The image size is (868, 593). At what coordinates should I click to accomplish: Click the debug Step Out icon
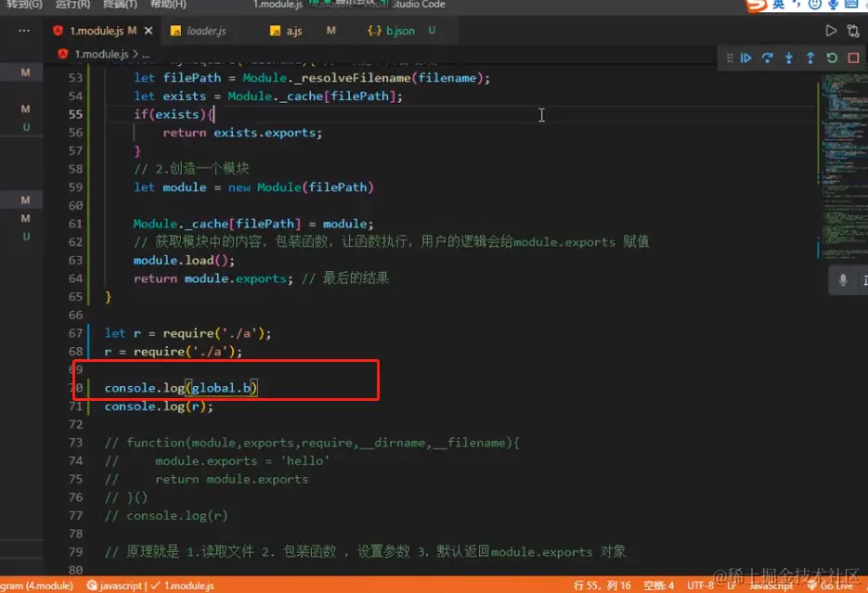810,58
